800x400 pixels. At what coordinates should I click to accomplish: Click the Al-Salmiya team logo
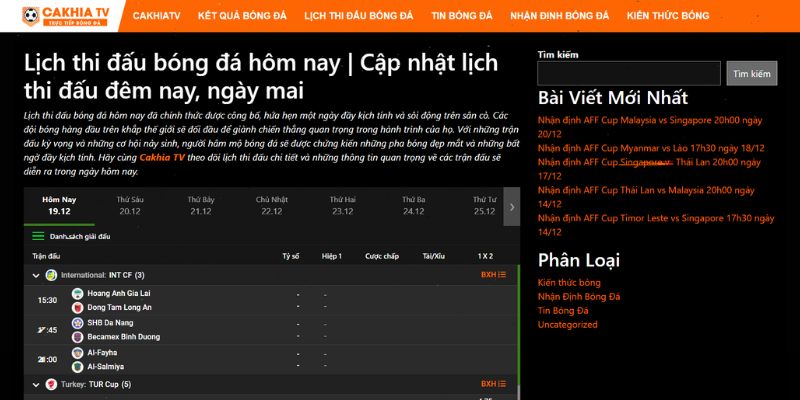tap(78, 367)
